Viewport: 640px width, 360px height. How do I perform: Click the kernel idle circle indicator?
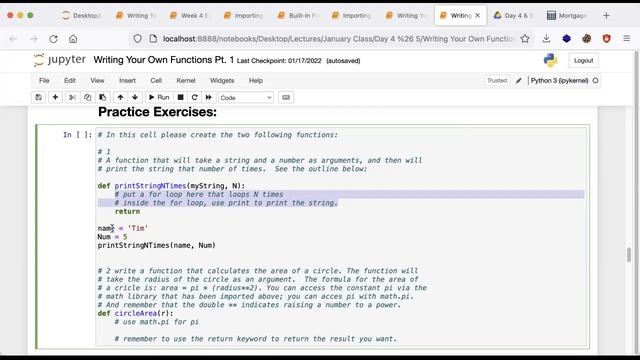pyautogui.click(x=596, y=81)
